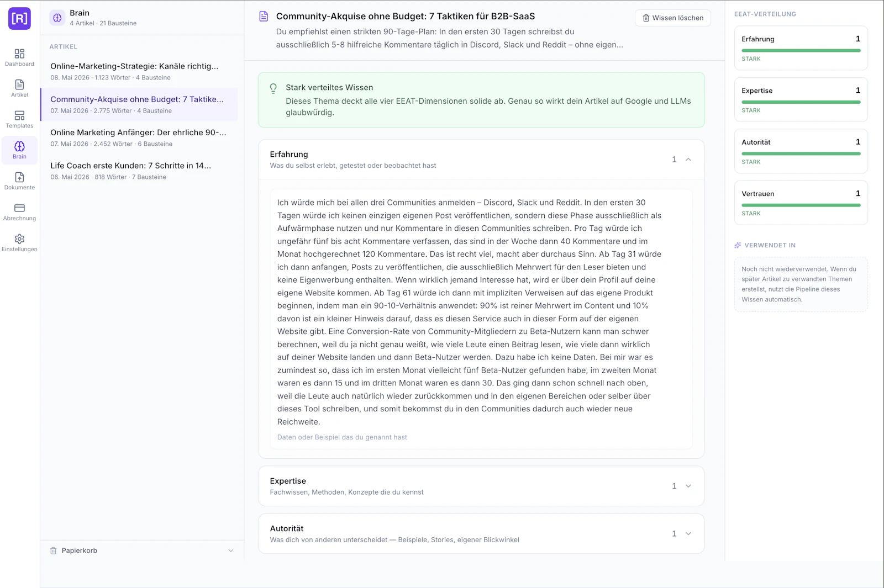Select article Community-Akquise ohne Budget
This screenshot has width=884, height=588.
(139, 104)
